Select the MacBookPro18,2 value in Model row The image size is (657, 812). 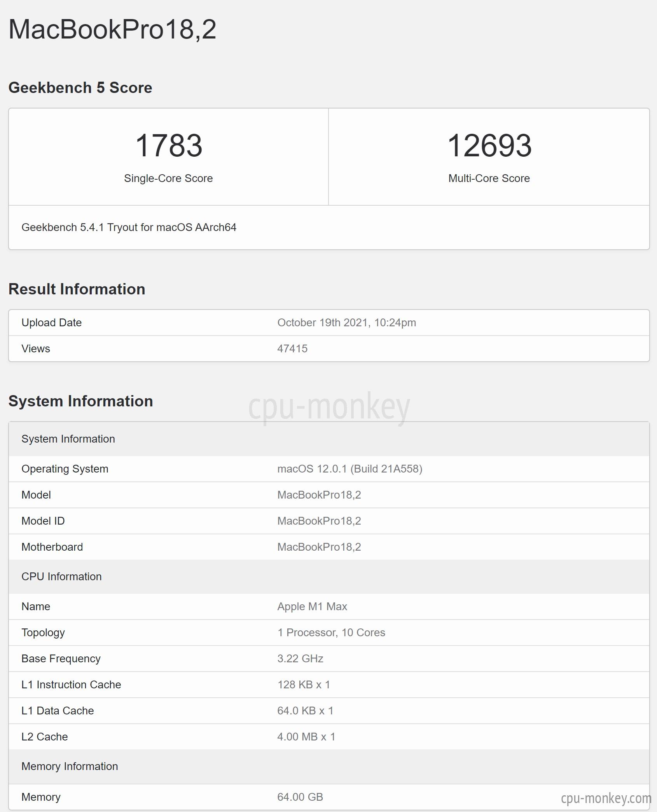point(319,495)
